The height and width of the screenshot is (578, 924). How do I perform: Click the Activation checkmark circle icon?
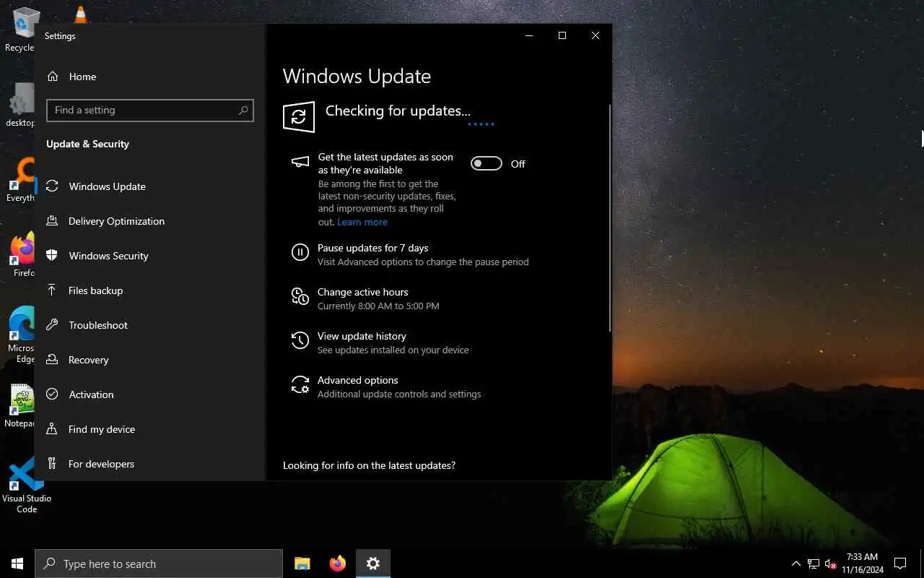[52, 394]
